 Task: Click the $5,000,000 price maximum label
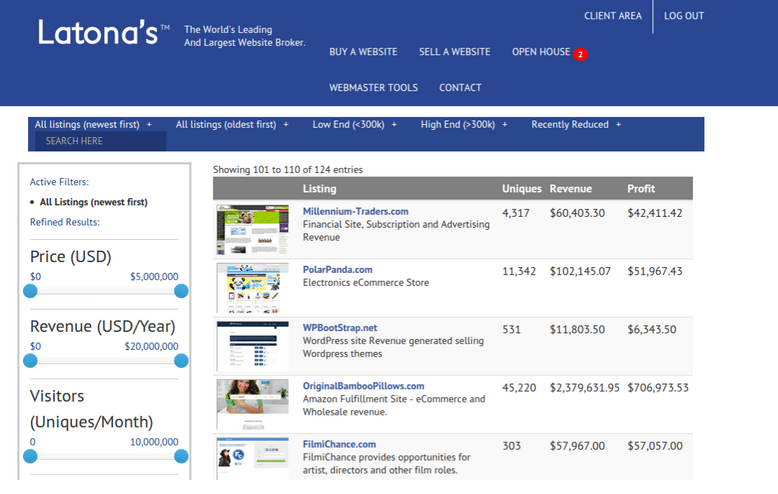pos(154,277)
